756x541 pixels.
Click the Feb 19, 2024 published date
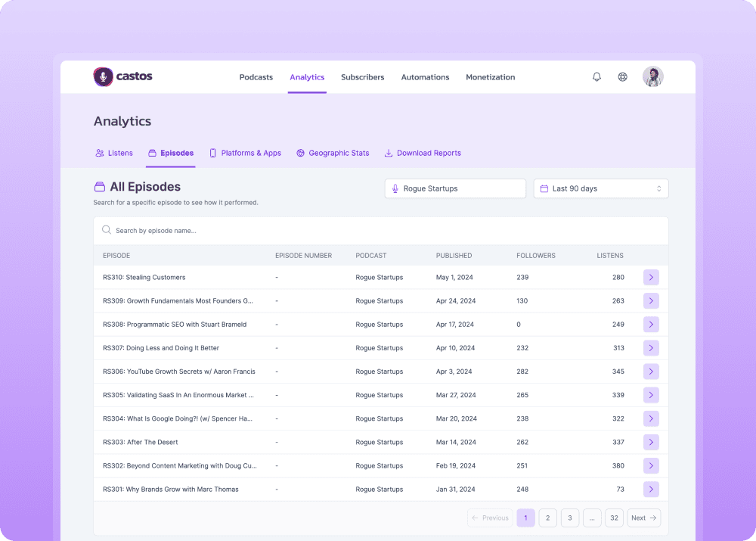point(456,465)
